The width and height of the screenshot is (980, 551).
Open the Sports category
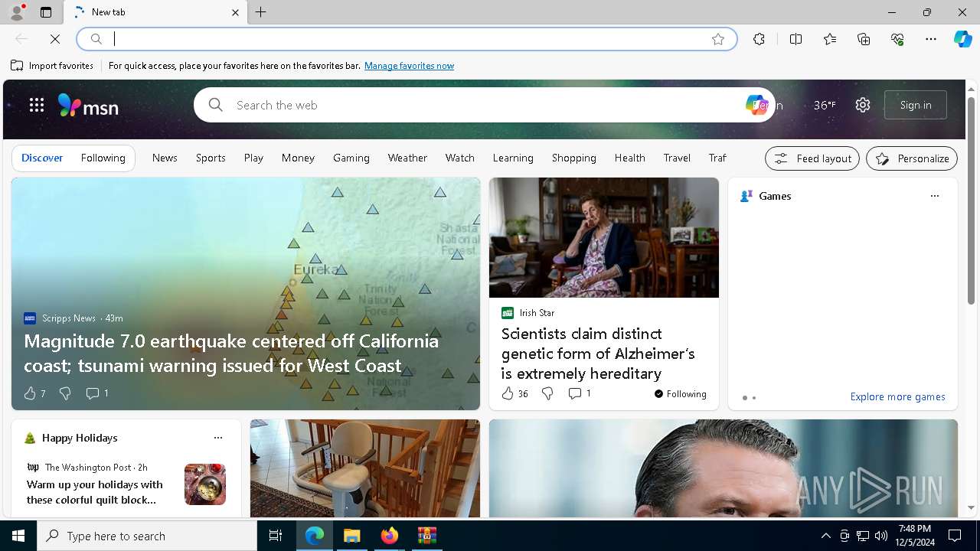tap(211, 158)
